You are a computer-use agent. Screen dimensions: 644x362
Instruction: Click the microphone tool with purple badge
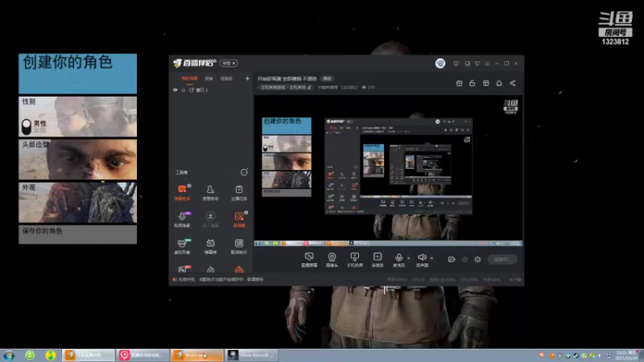[182, 219]
